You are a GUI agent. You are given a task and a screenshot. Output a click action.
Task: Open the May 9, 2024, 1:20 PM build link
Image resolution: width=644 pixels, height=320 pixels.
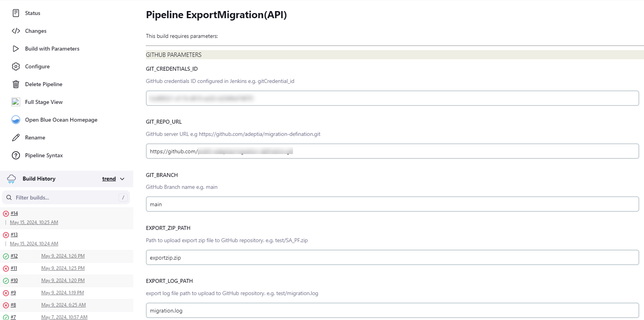pyautogui.click(x=63, y=280)
